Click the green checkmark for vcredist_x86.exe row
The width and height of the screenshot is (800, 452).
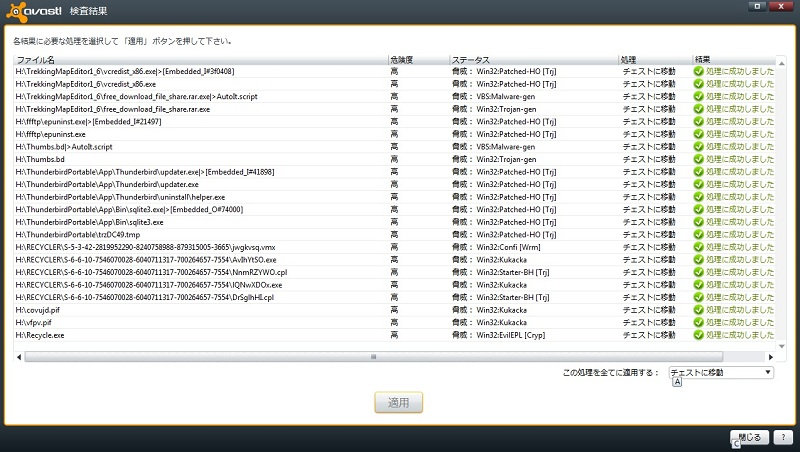point(698,84)
